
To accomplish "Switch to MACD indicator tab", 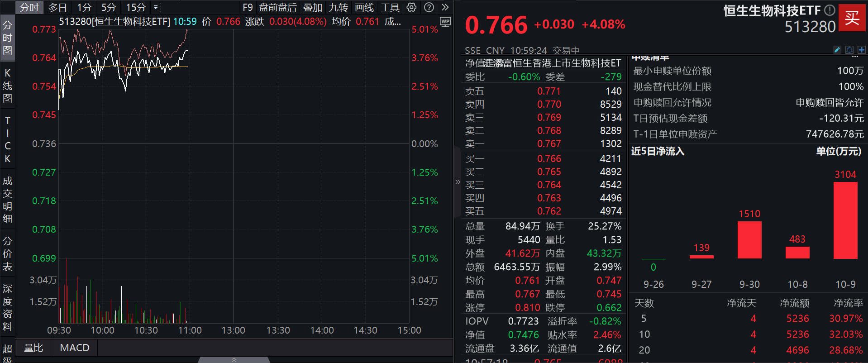I will (x=75, y=348).
